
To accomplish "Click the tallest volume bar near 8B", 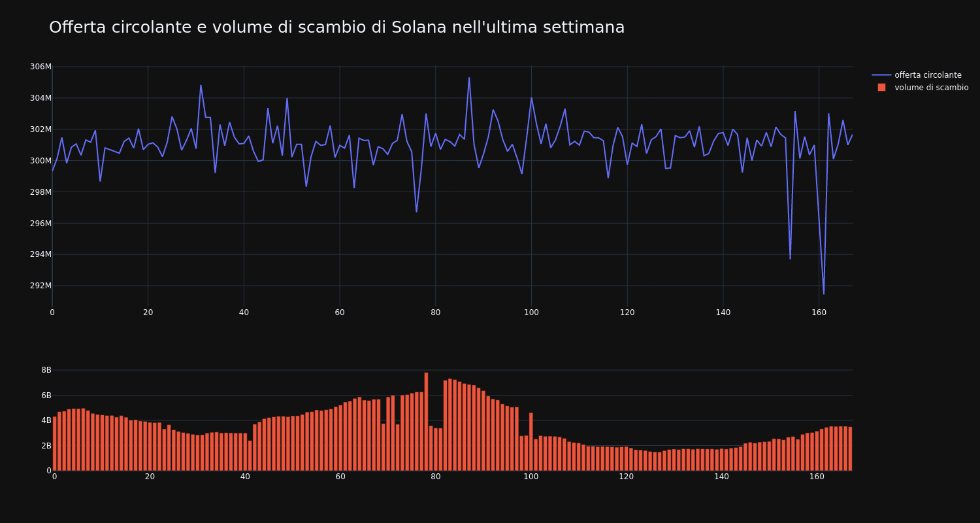I will click(426, 422).
